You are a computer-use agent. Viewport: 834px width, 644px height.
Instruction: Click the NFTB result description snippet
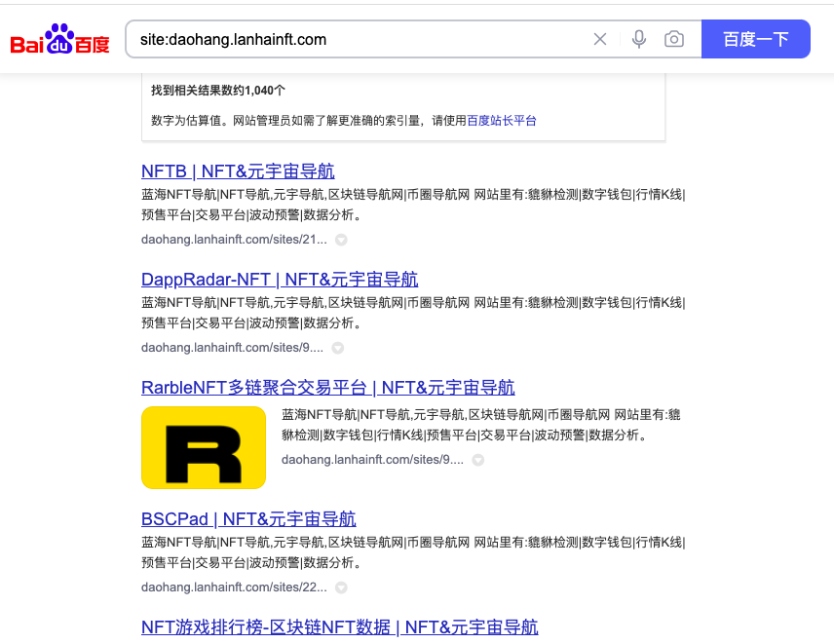click(x=413, y=205)
